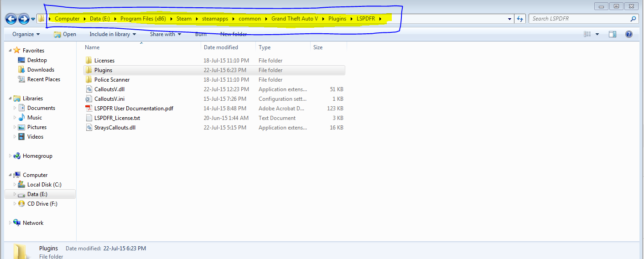Open Desktop in Favorites
This screenshot has height=259, width=644.
(37, 60)
